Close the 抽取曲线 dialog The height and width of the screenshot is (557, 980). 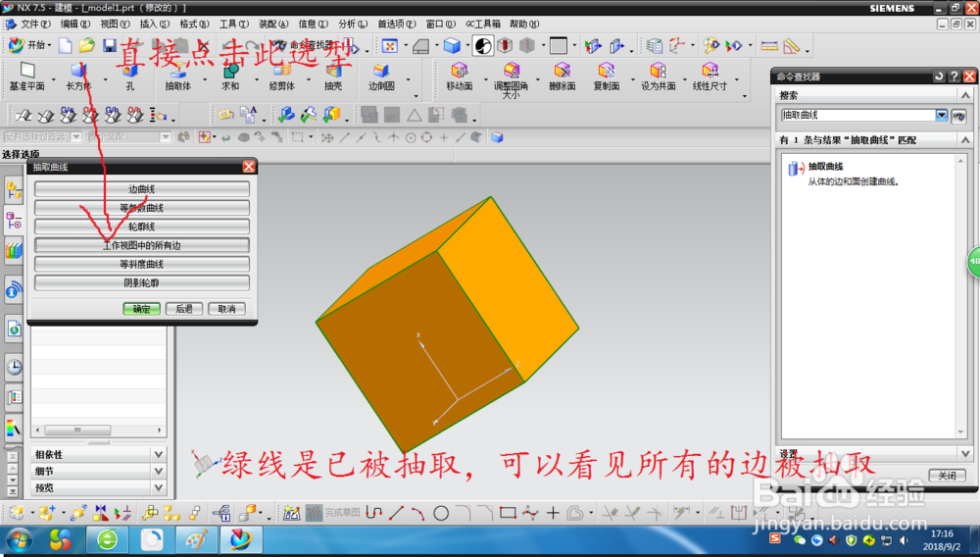pyautogui.click(x=249, y=167)
